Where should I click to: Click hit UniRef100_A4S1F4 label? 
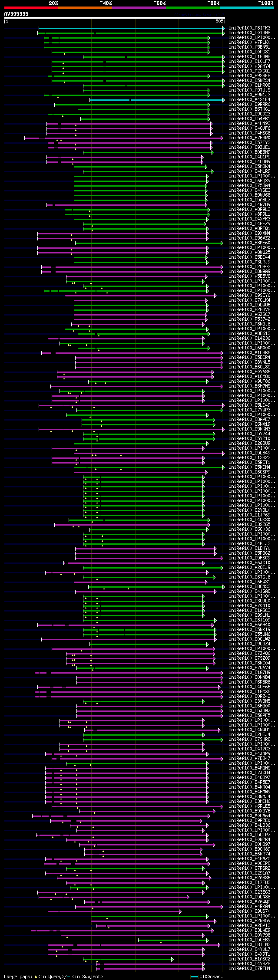click(x=249, y=100)
